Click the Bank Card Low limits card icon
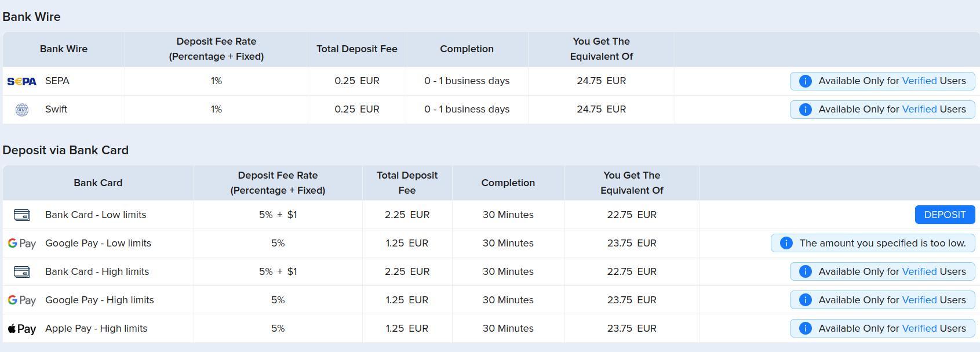This screenshot has width=980, height=352. pos(21,215)
